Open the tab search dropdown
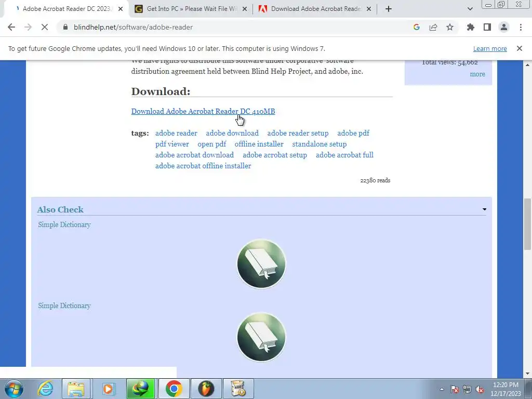This screenshot has height=399, width=532. [x=470, y=9]
